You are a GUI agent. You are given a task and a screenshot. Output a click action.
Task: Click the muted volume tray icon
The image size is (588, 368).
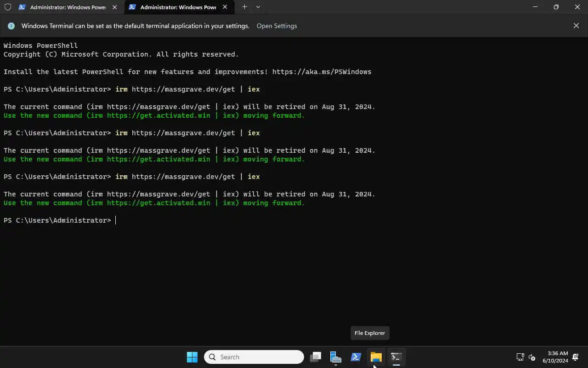pos(532,357)
